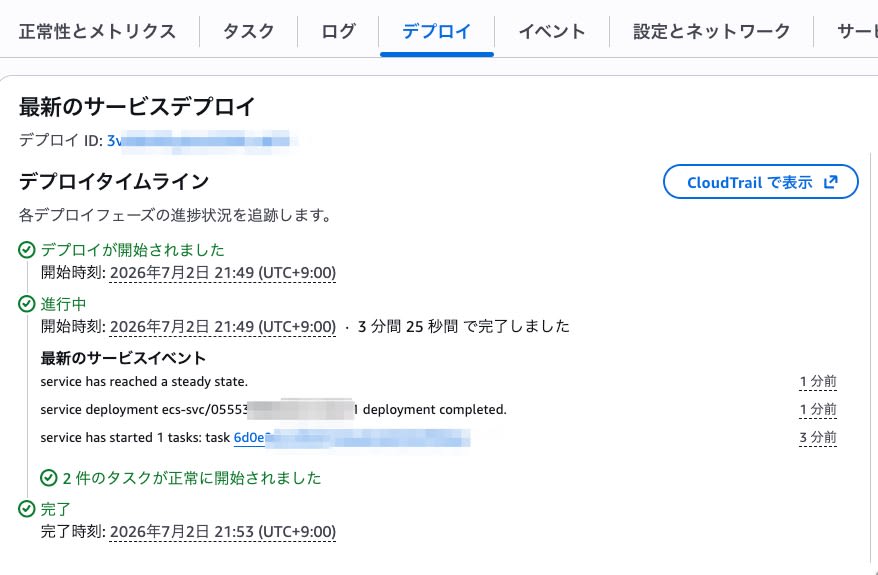Click the 'deployment completed.' service event text
Screen dimensions: 878x575
273,410
